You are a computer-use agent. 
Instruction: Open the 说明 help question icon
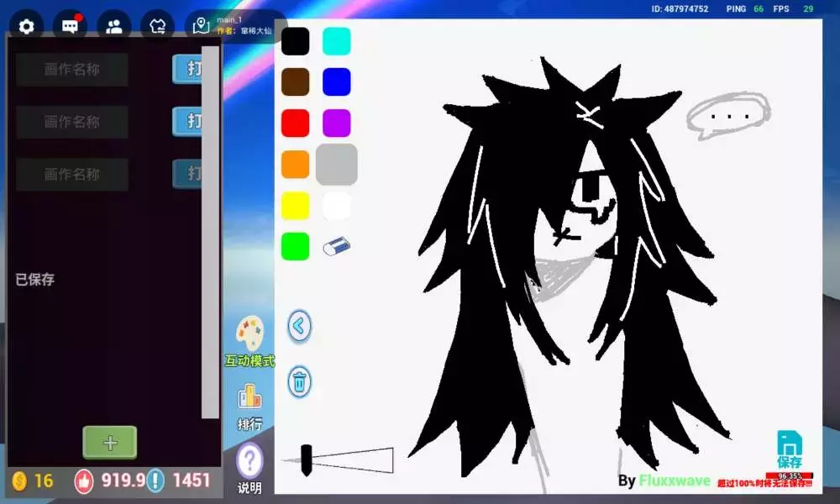tap(249, 466)
